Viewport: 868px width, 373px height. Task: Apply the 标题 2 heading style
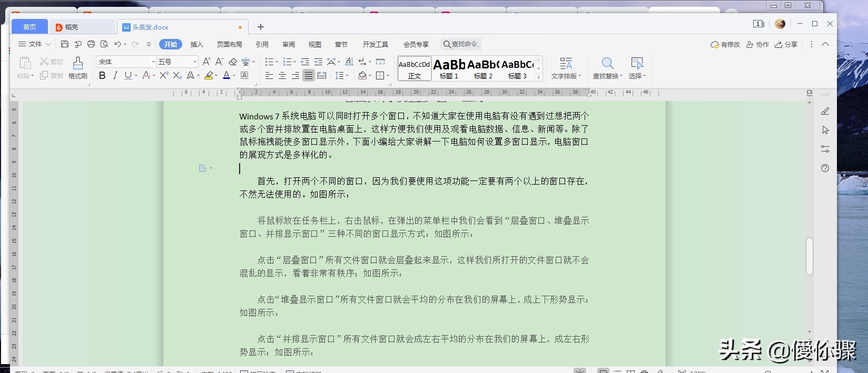(483, 68)
